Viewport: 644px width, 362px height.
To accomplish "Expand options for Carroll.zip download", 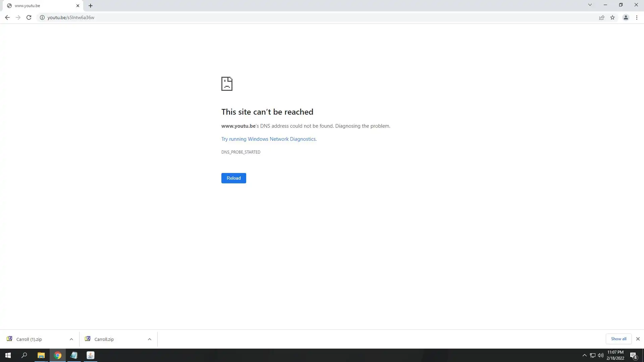I will click(150, 339).
